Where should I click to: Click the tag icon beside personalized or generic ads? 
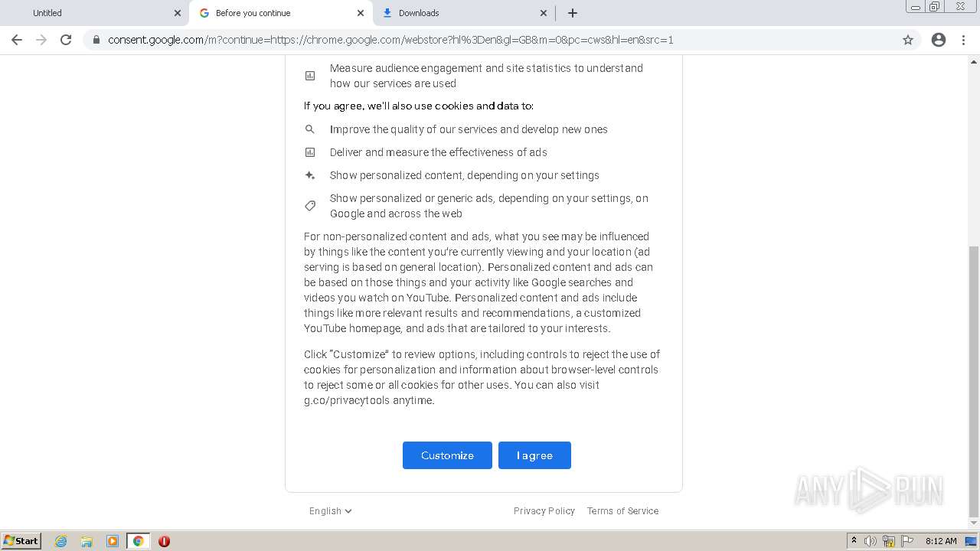tap(310, 206)
